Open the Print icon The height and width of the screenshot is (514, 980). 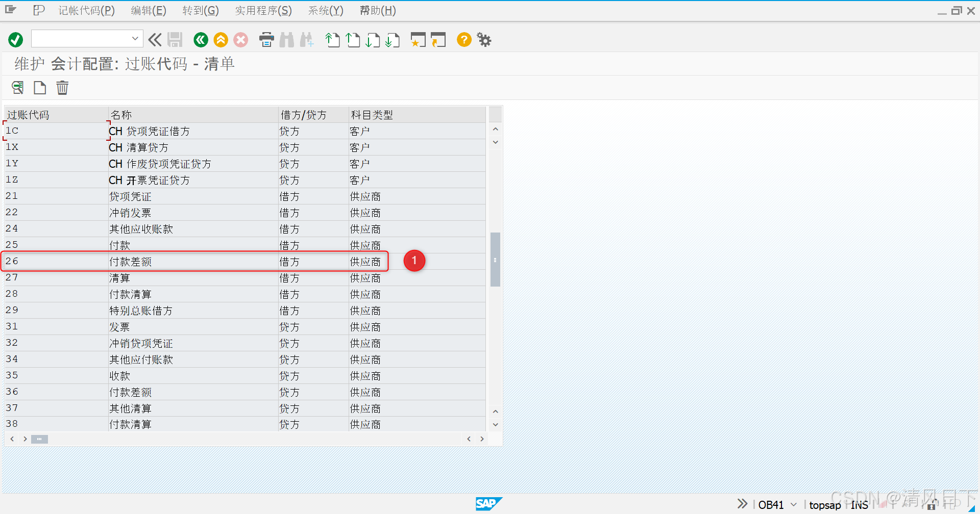point(266,39)
